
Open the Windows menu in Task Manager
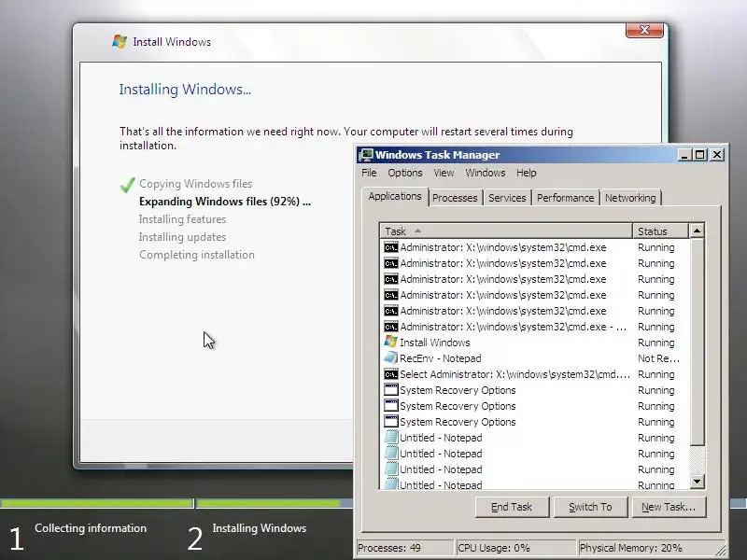point(485,173)
